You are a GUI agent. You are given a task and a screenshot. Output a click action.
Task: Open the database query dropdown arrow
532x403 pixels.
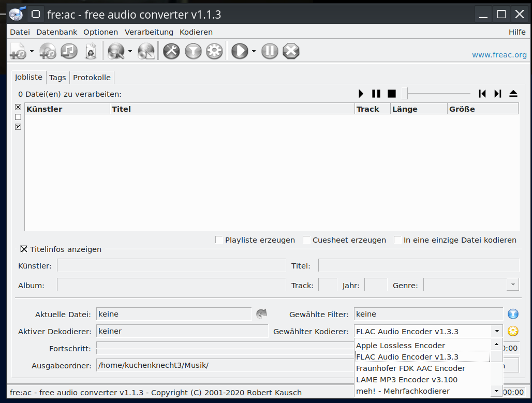point(130,51)
